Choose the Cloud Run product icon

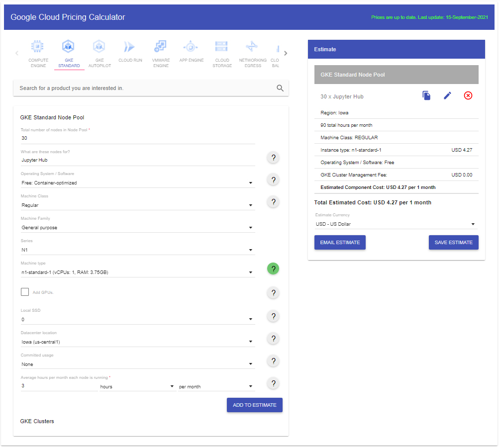click(x=130, y=47)
